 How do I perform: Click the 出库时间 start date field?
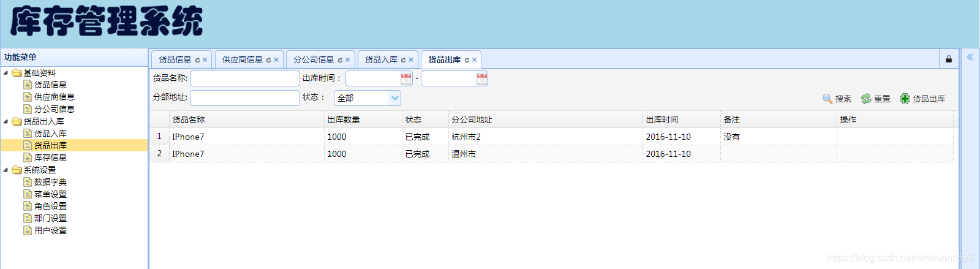[x=373, y=78]
